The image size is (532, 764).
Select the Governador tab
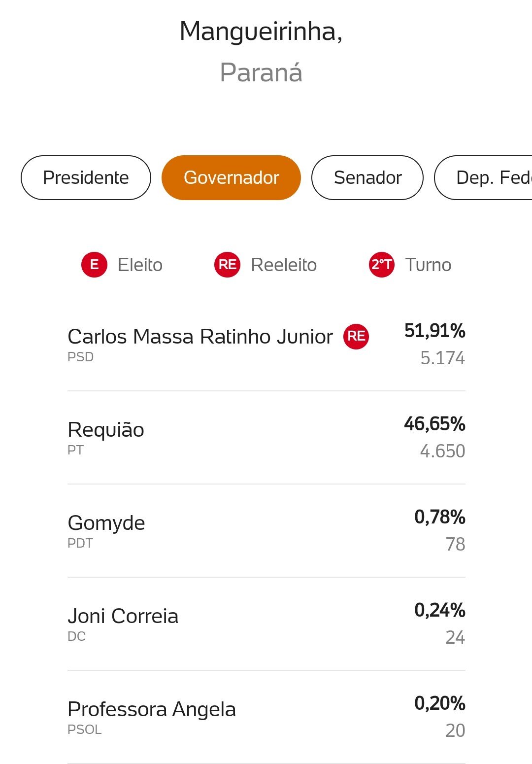[231, 178]
